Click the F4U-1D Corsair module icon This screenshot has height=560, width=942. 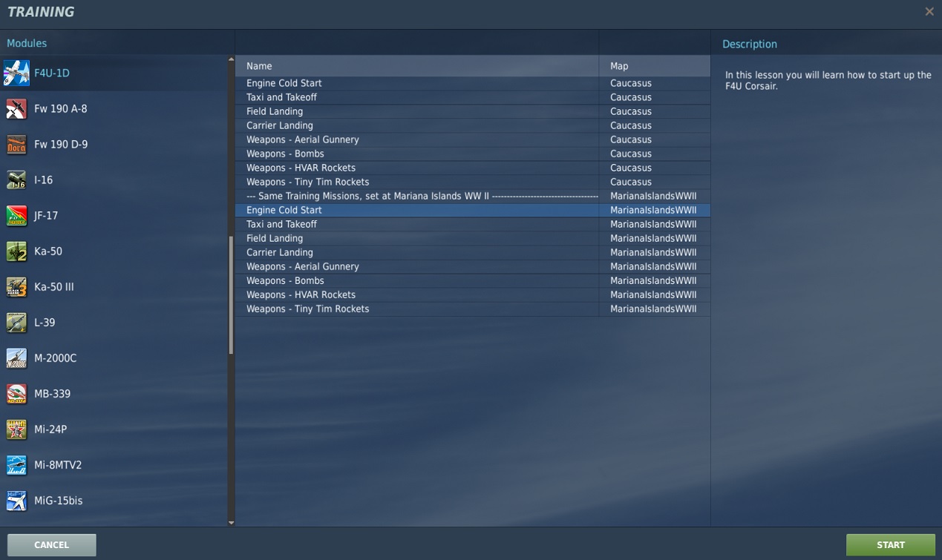(16, 73)
